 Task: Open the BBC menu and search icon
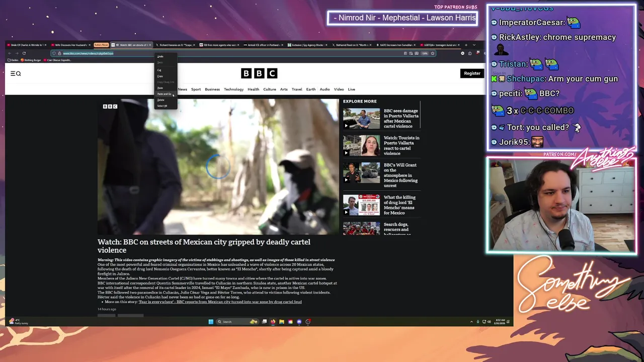[x=16, y=73]
